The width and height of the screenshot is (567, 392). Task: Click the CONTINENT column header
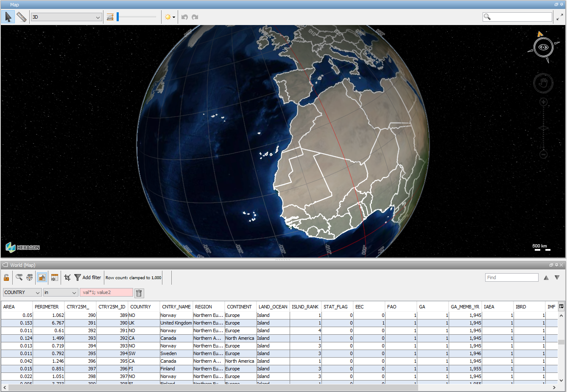(239, 307)
